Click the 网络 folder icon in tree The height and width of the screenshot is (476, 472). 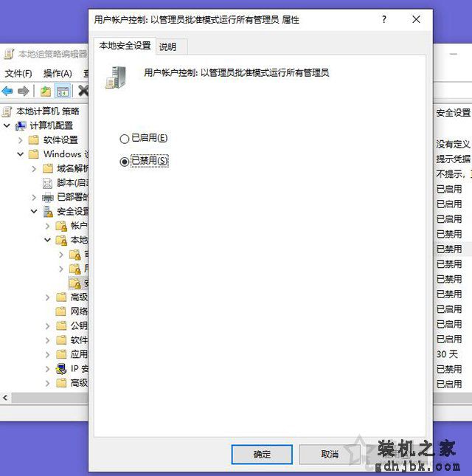61,311
